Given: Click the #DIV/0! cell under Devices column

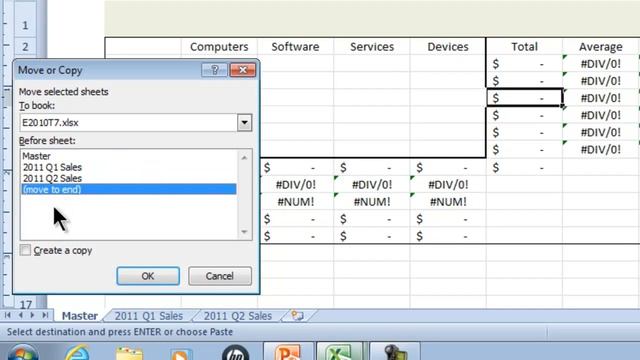Looking at the screenshot, I should pyautogui.click(x=448, y=184).
